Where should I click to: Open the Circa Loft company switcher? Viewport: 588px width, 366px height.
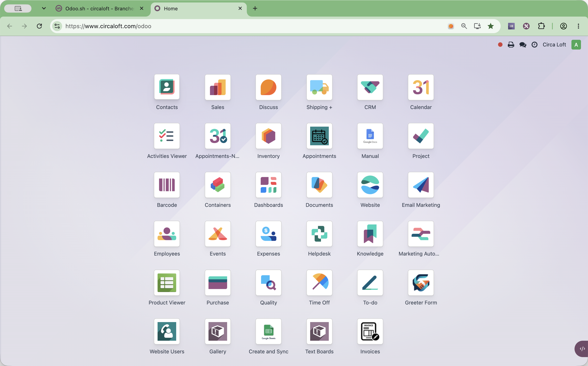tap(554, 45)
